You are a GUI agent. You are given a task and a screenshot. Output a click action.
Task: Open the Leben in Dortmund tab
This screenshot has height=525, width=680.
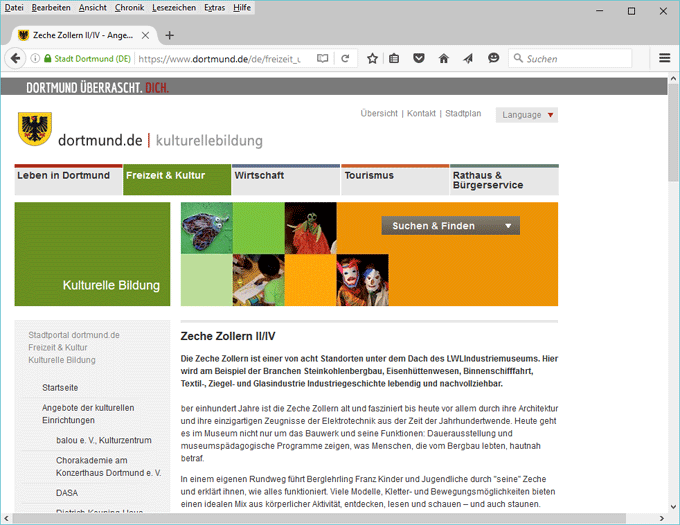(x=69, y=179)
